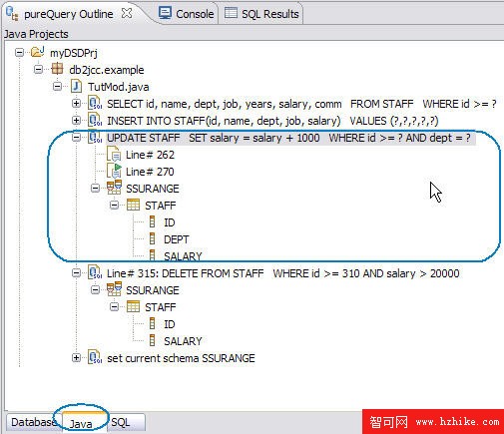Collapse the Line# 315 DELETE node
Viewport: 504px width, 434px height.
(x=76, y=273)
